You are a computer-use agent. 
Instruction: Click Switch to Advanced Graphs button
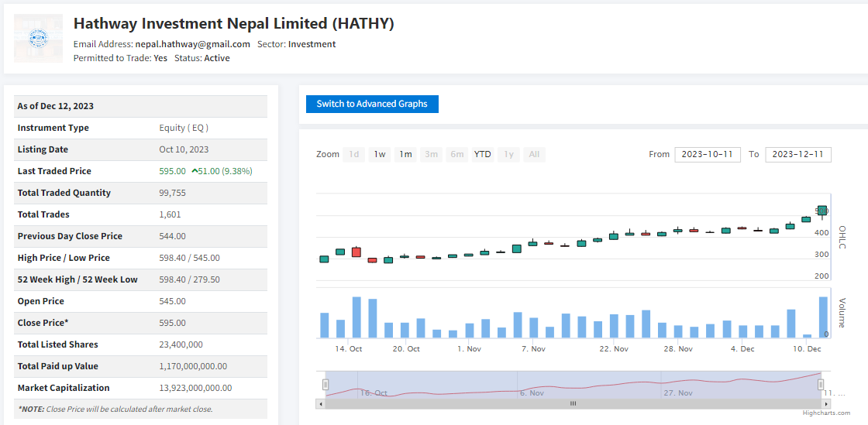tap(372, 104)
